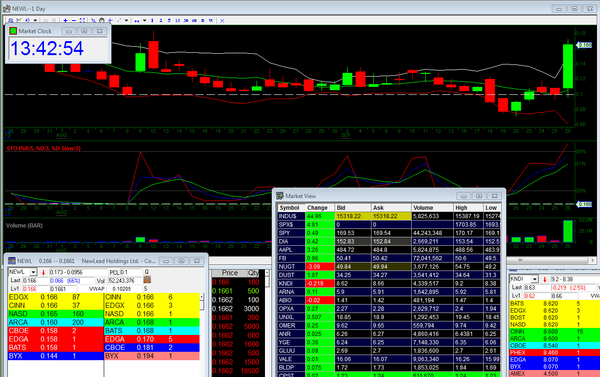The height and width of the screenshot is (377, 600).
Task: Select the ARNA symbol in Market View
Action: point(287,292)
